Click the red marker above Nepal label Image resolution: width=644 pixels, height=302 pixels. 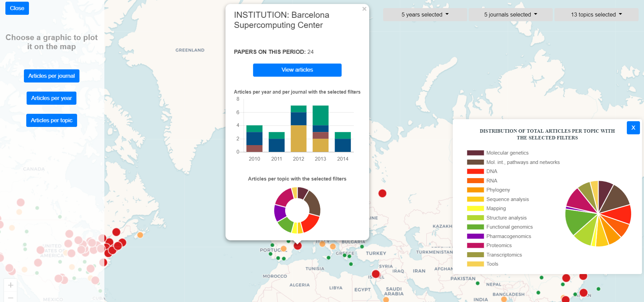click(566, 278)
